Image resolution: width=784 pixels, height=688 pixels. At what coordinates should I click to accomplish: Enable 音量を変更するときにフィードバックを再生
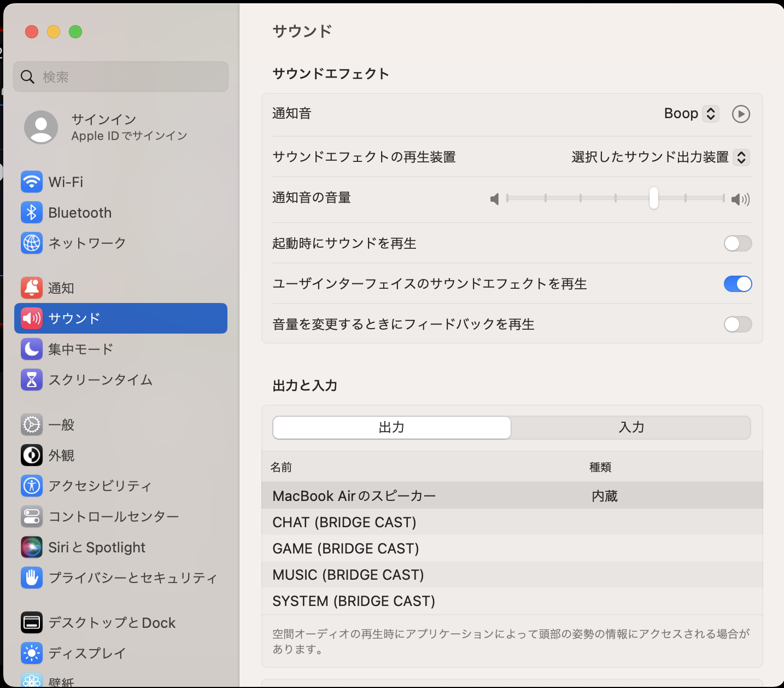click(738, 324)
